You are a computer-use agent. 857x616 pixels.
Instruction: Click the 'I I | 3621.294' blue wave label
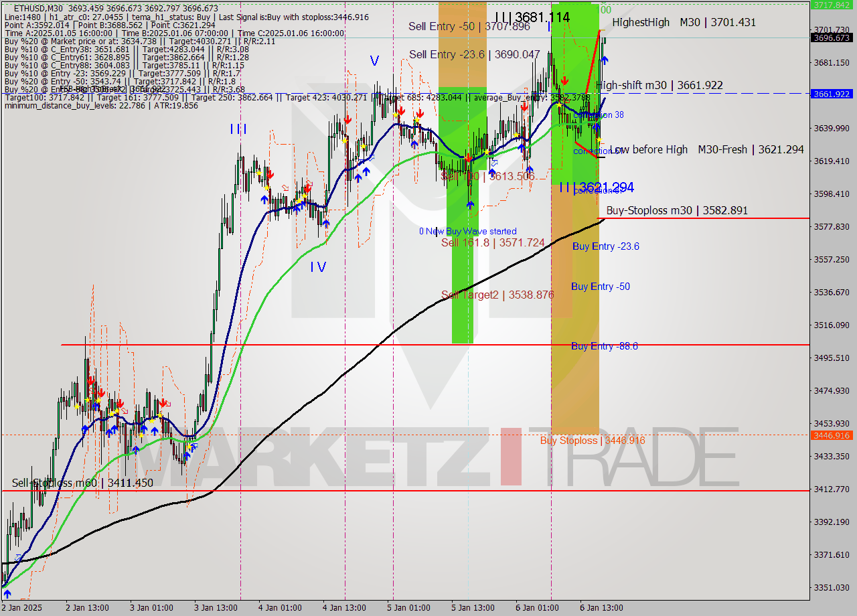click(x=597, y=187)
